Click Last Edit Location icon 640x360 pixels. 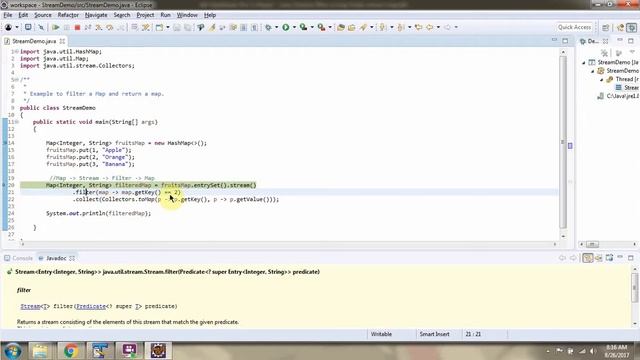(418, 27)
